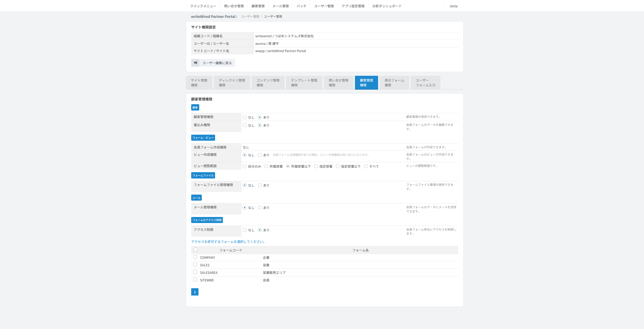Set ビュー作成権限 to あり
644x329 pixels.
click(x=260, y=155)
